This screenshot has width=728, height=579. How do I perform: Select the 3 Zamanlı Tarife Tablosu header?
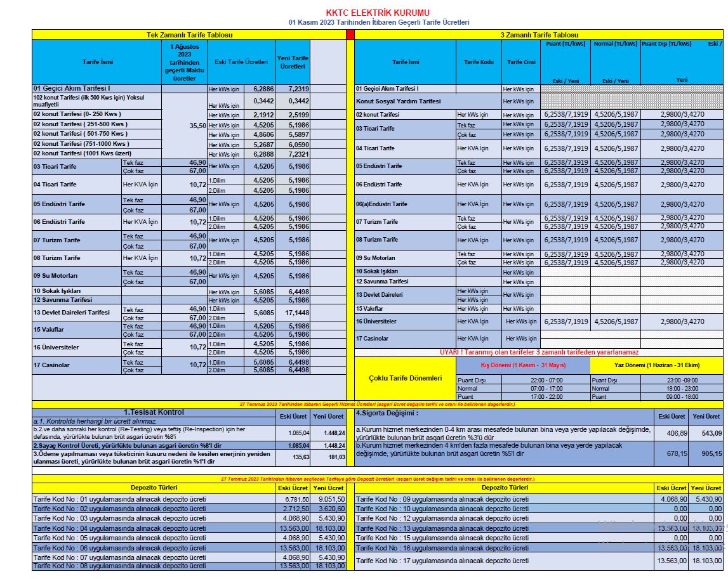[x=538, y=35]
